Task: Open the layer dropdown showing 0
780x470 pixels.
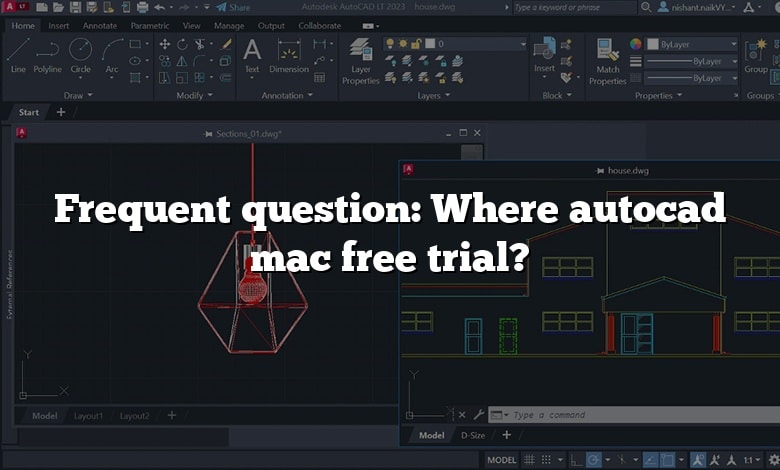Action: click(455, 44)
